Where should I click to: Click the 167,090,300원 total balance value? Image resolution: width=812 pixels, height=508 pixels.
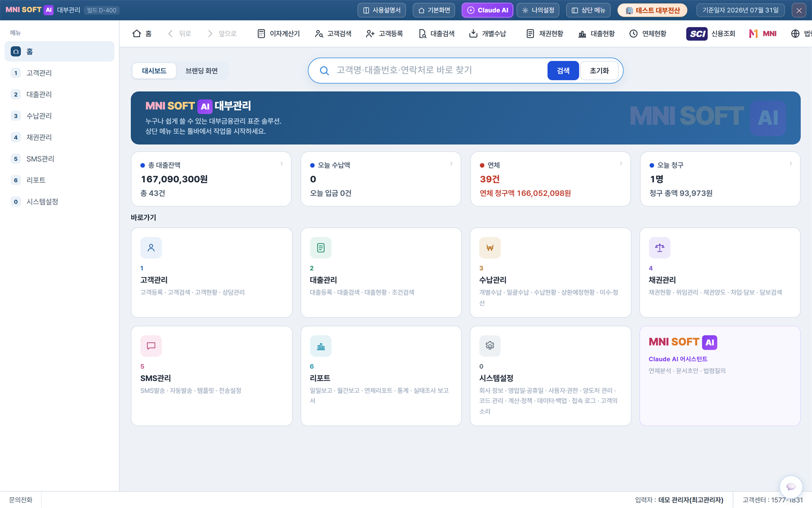click(174, 179)
